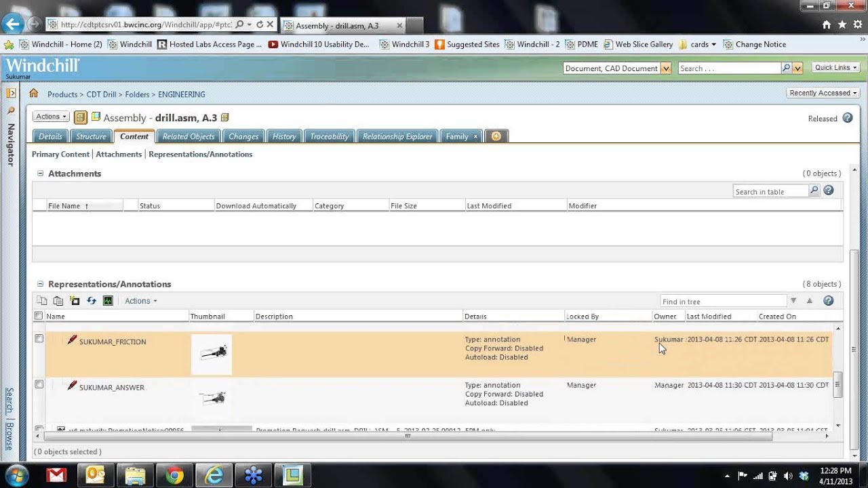Screen dimensions: 868x488
Task: Click search icon in Attachments table
Action: (814, 191)
